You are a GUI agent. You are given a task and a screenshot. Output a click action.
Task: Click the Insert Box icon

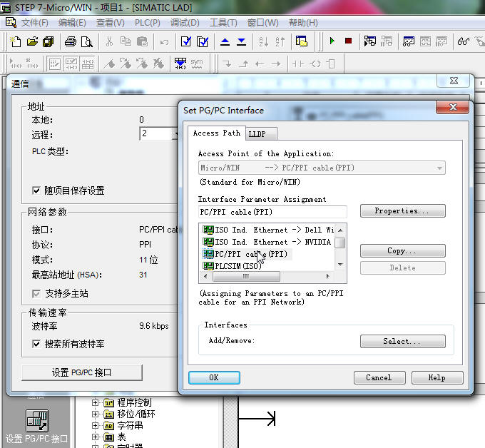(331, 64)
